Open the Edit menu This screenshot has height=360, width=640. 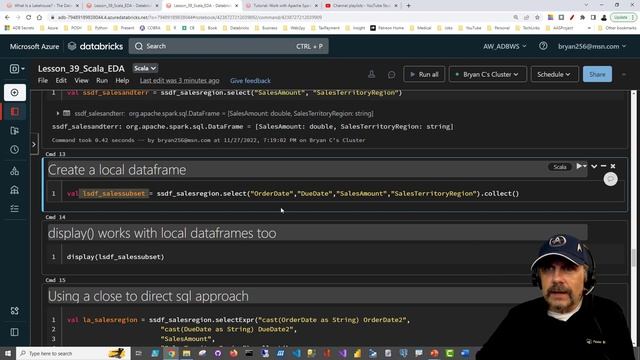61,80
